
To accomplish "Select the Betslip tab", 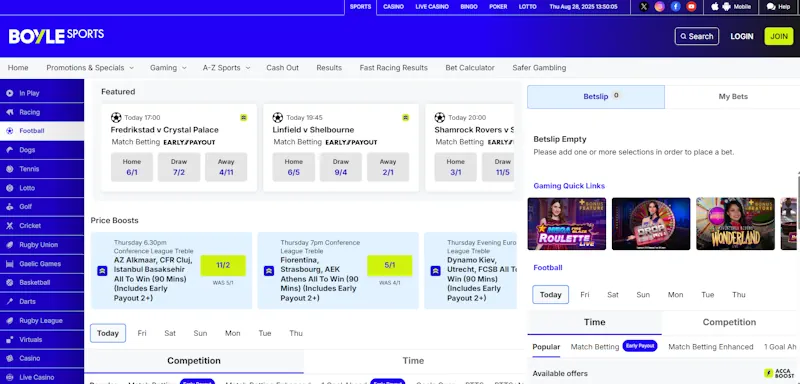I will click(x=596, y=96).
